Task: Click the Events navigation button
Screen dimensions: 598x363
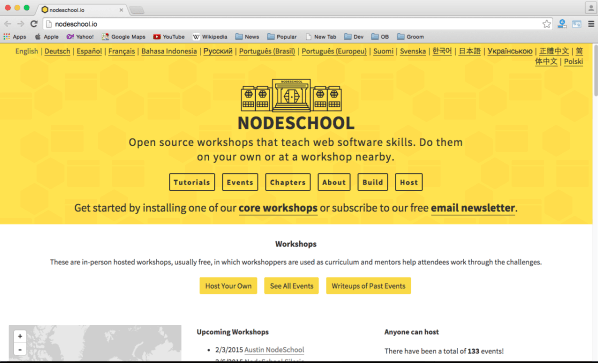Action: click(x=240, y=182)
